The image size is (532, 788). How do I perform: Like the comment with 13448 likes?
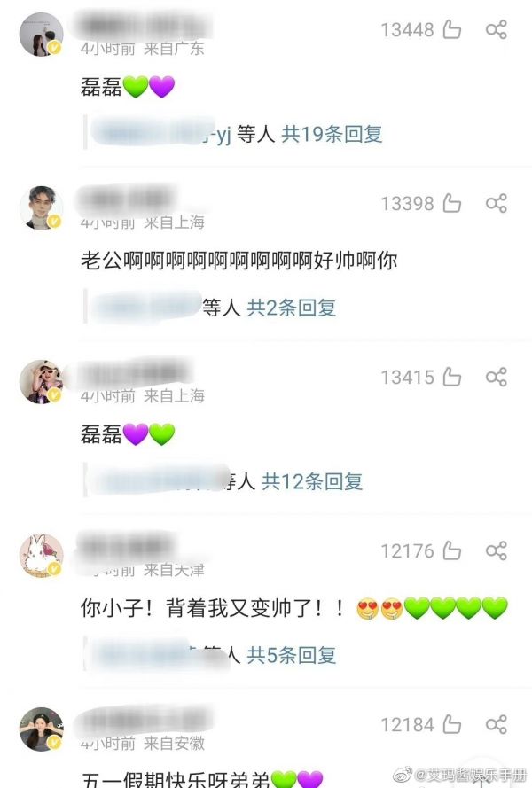tap(451, 29)
